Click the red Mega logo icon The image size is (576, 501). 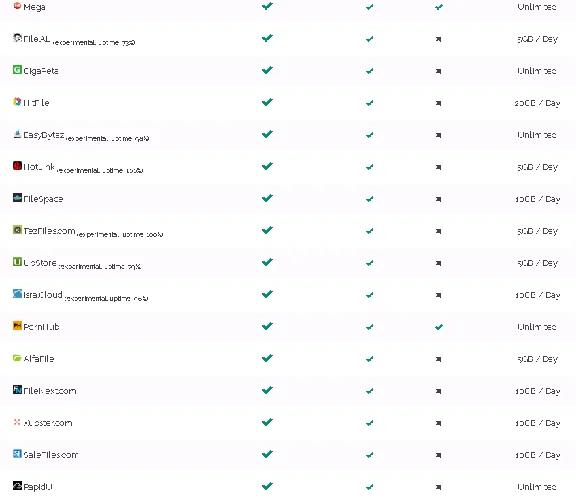tap(17, 6)
